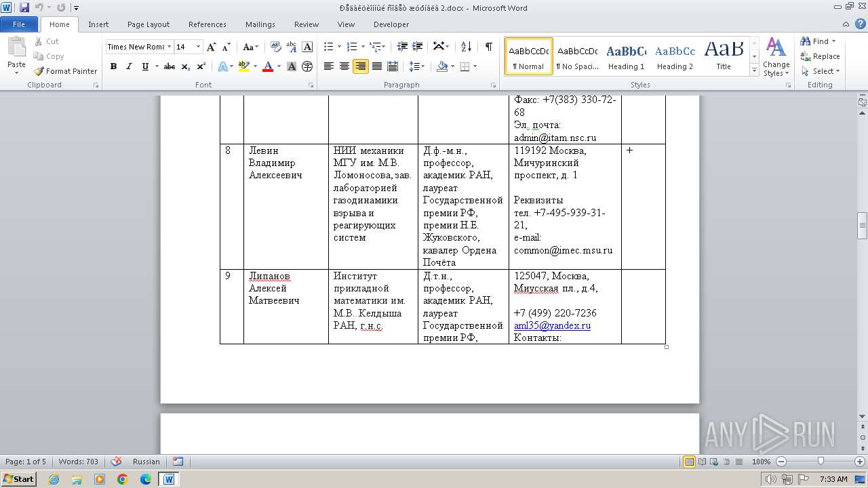Apply paragraph shading color

click(443, 66)
